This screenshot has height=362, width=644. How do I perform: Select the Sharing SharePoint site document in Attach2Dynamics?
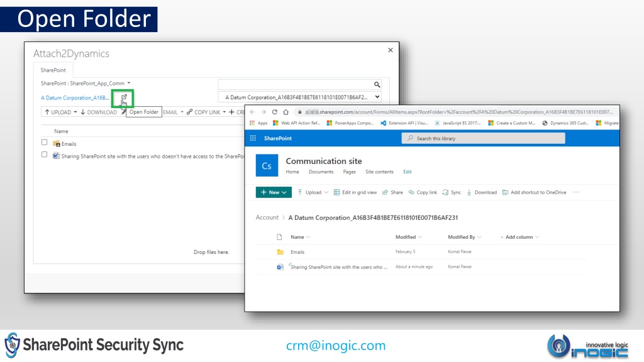(152, 156)
